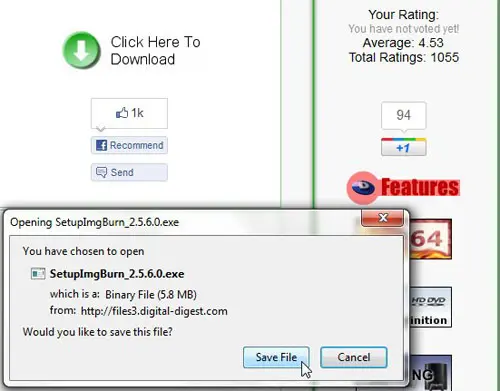Click the files3.digital-digest.com source URL

point(154,311)
